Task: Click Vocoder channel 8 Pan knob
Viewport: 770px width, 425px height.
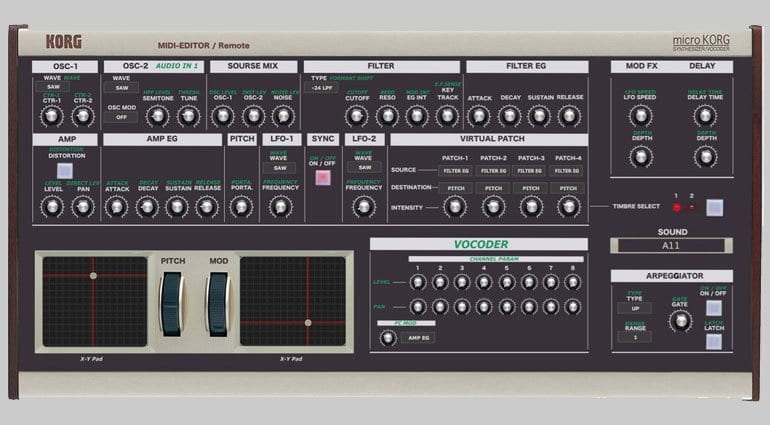Action: 572,307
